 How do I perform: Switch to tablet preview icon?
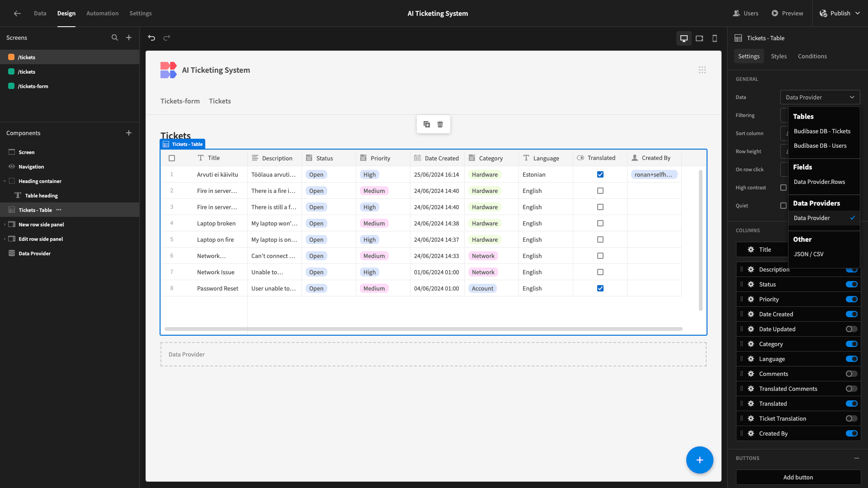tap(699, 38)
